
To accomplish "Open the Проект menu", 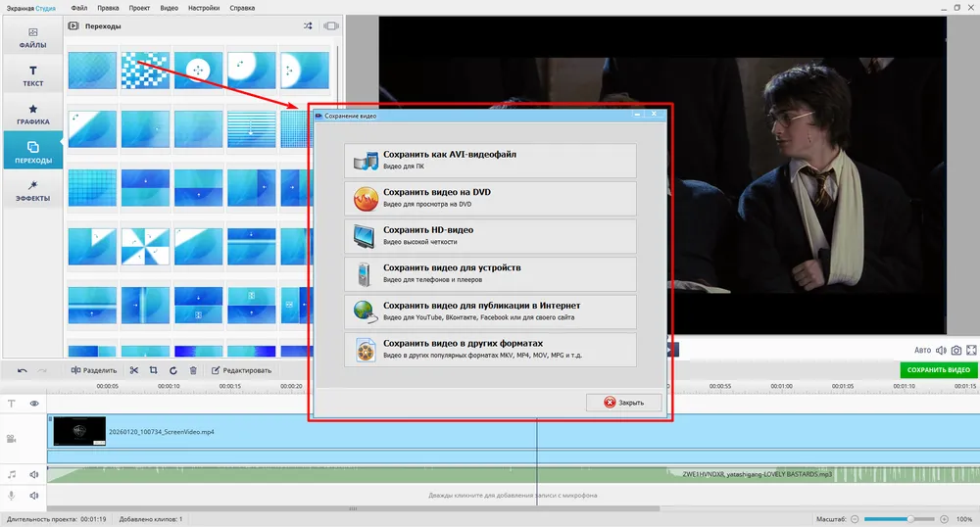I will pyautogui.click(x=139, y=8).
